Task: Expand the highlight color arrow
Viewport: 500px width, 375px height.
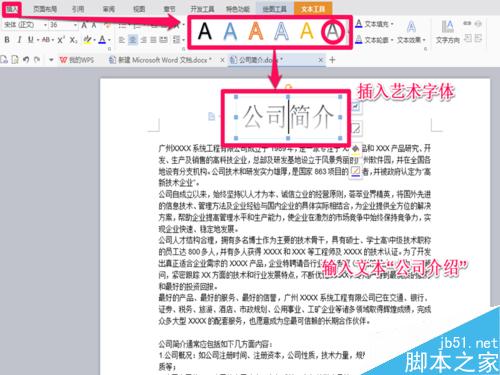Action: pos(94,40)
